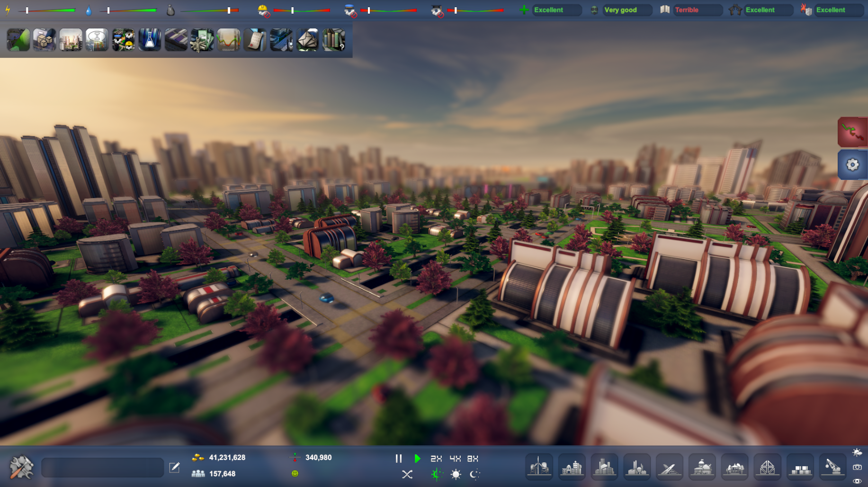Click the shuffle crossed-arrows icon
868x487 pixels.
[407, 474]
